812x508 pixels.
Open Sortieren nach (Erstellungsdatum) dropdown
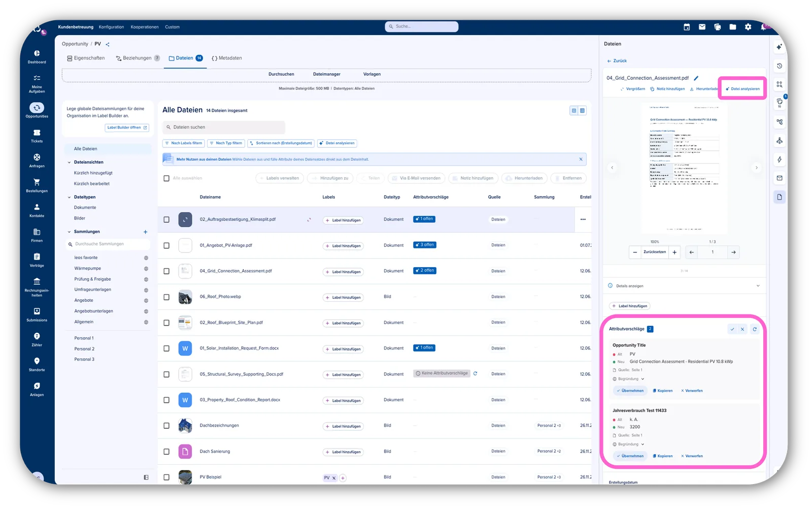[281, 143]
